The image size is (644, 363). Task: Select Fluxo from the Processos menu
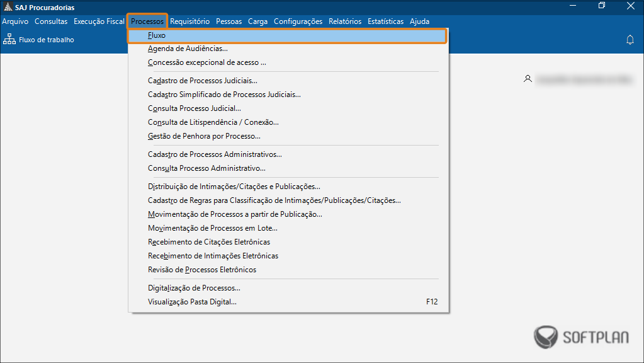(x=287, y=36)
